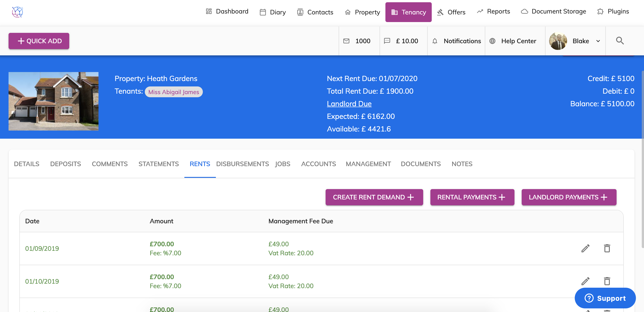Delete the 01/10/2019 rent entry

click(x=607, y=281)
